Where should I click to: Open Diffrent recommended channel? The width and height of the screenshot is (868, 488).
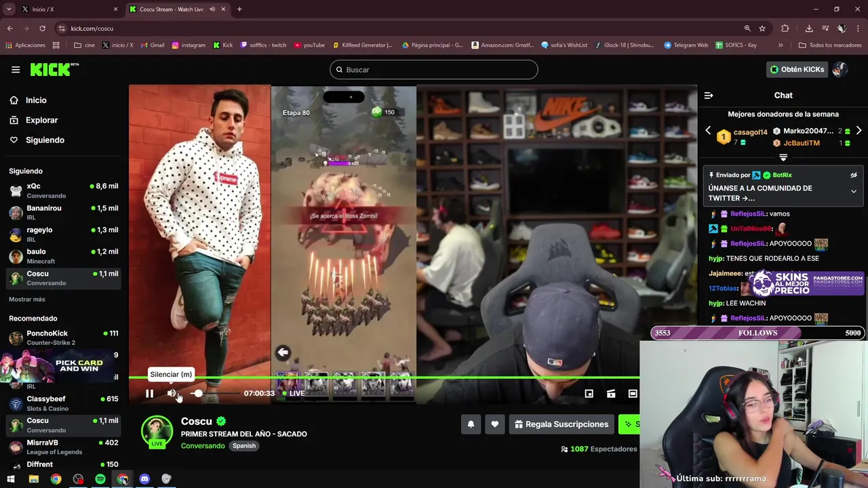[62, 464]
